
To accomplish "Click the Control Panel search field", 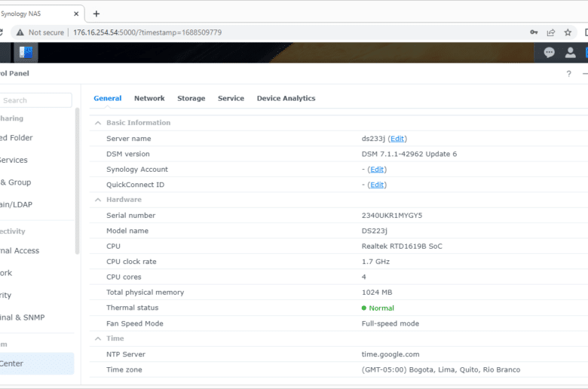I will click(35, 100).
